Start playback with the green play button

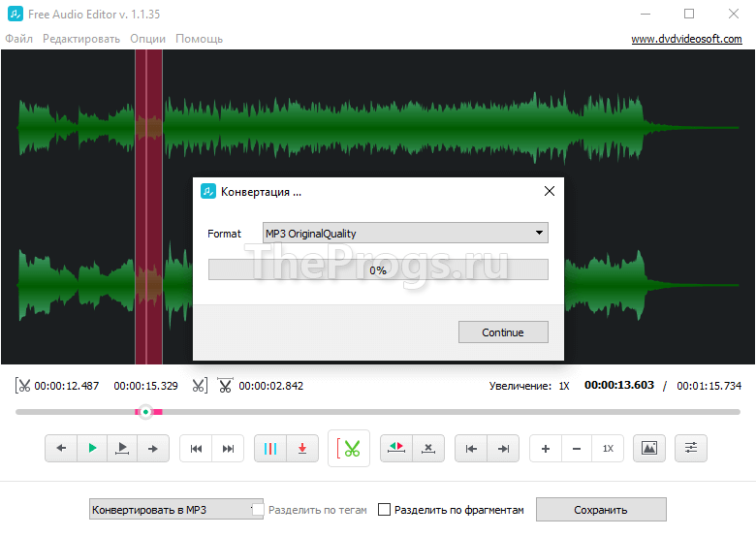point(92,448)
